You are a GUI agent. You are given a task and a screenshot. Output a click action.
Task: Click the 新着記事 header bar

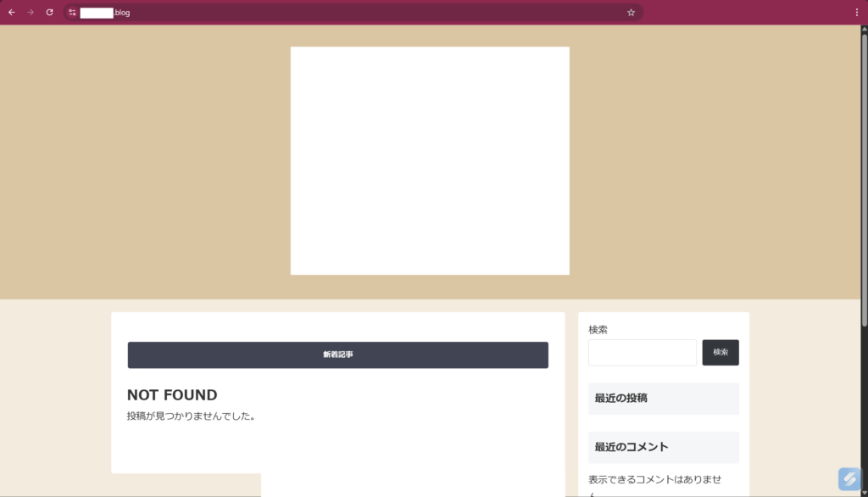click(337, 355)
